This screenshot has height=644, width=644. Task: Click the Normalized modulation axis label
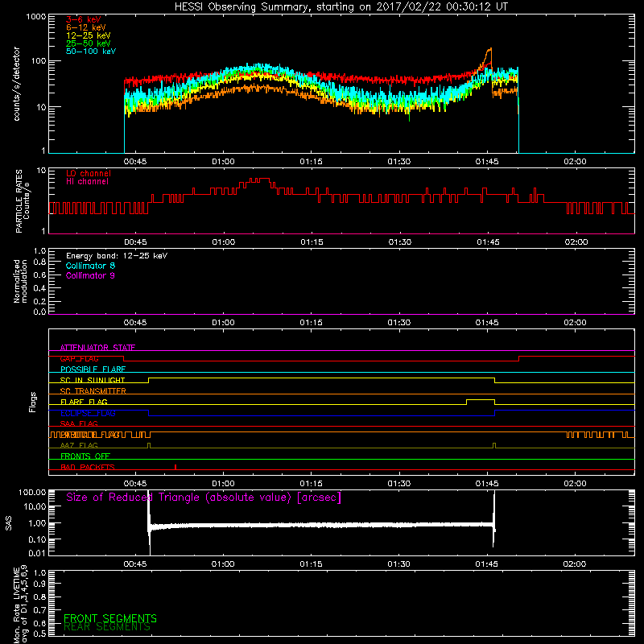pos(21,281)
